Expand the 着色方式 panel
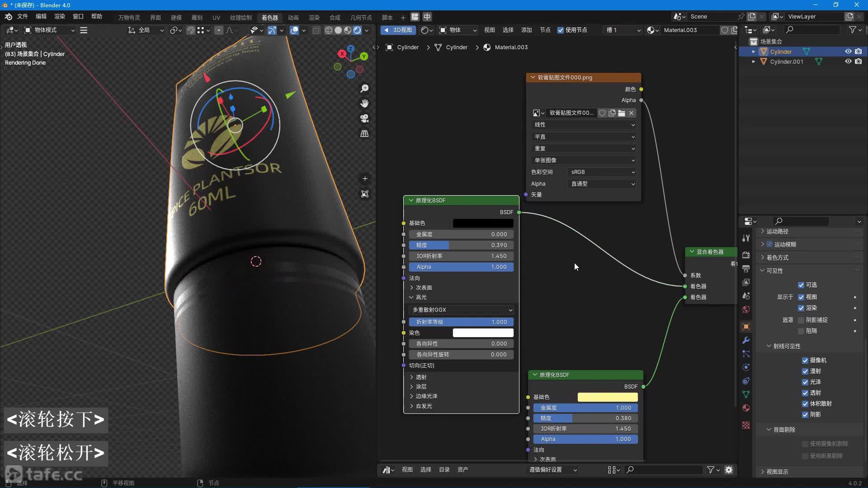The height and width of the screenshot is (488, 868). tap(777, 258)
